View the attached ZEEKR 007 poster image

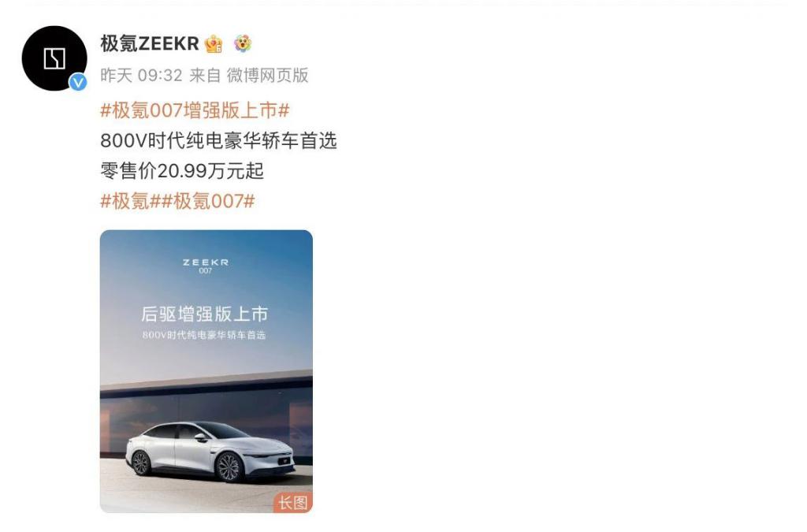[x=206, y=371]
